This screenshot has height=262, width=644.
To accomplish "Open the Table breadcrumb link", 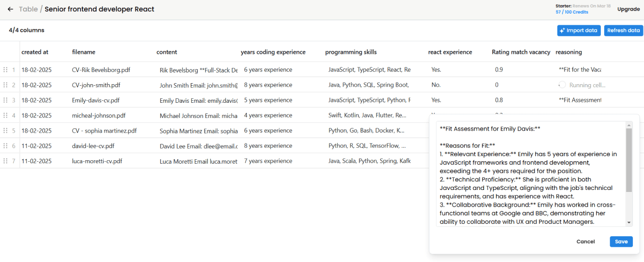I will pos(28,9).
